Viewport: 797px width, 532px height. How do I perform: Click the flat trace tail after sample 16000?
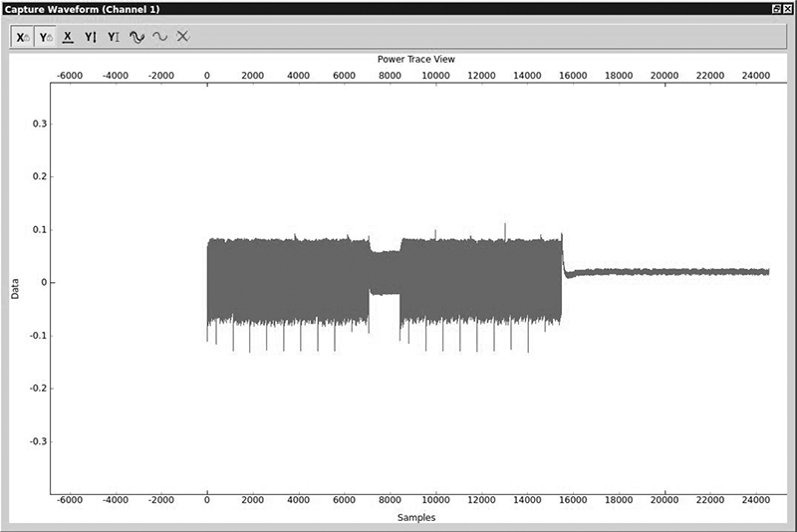click(667, 271)
